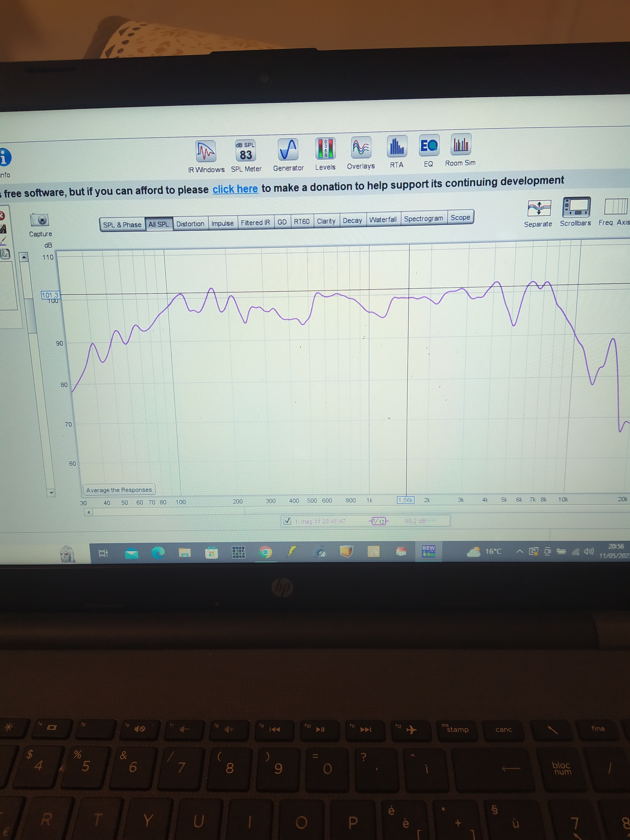Screen dimensions: 630x840
Task: Switch to the Distortion tab
Action: coord(190,224)
